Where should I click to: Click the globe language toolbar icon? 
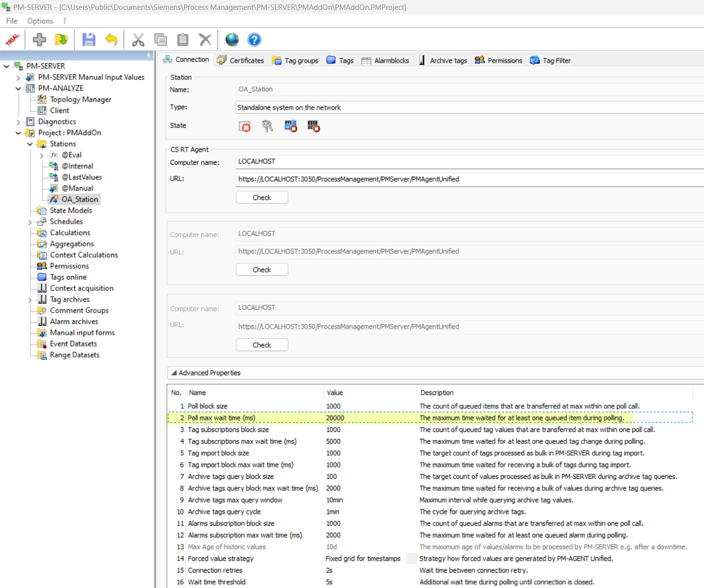[232, 39]
